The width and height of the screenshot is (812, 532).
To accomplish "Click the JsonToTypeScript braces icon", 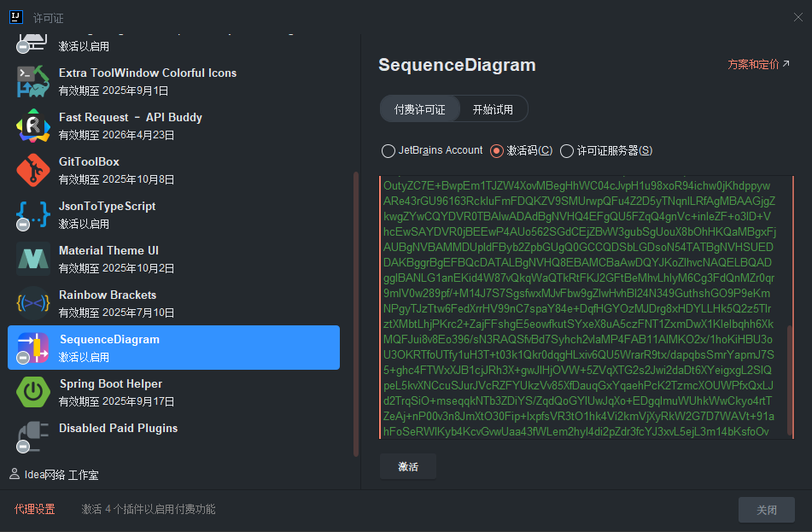I will click(x=32, y=214).
